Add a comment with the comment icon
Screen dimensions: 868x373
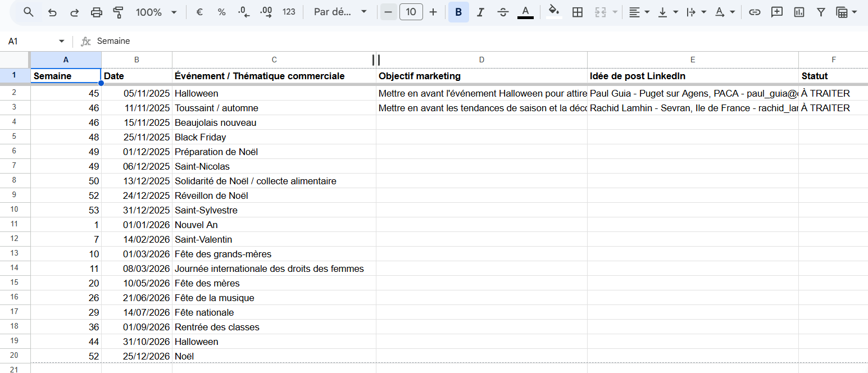(777, 12)
